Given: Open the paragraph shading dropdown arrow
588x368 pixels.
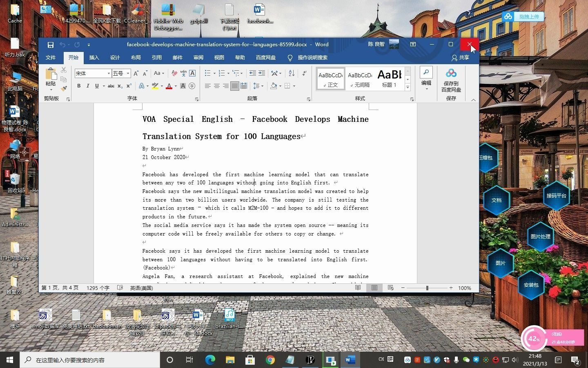Looking at the screenshot, I should 280,86.
